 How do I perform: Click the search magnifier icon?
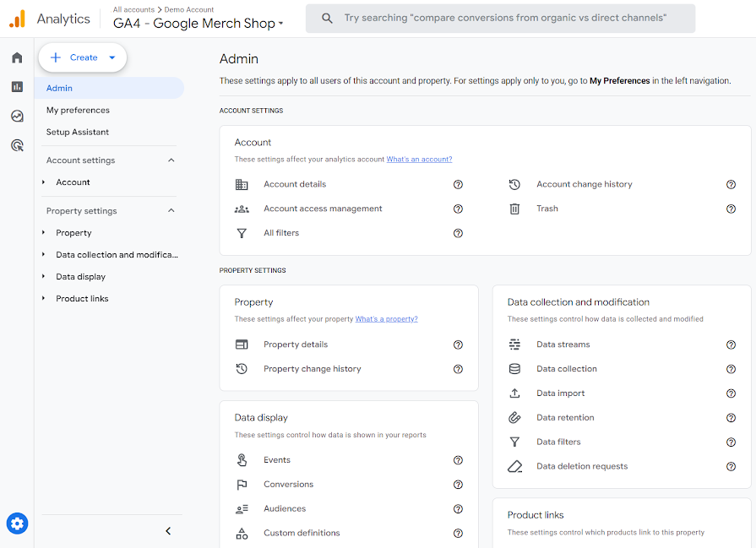point(327,17)
